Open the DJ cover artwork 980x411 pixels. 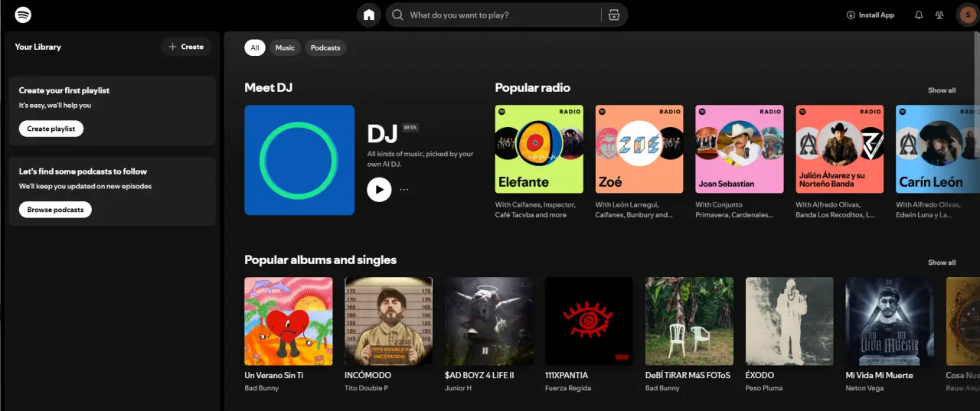[299, 160]
